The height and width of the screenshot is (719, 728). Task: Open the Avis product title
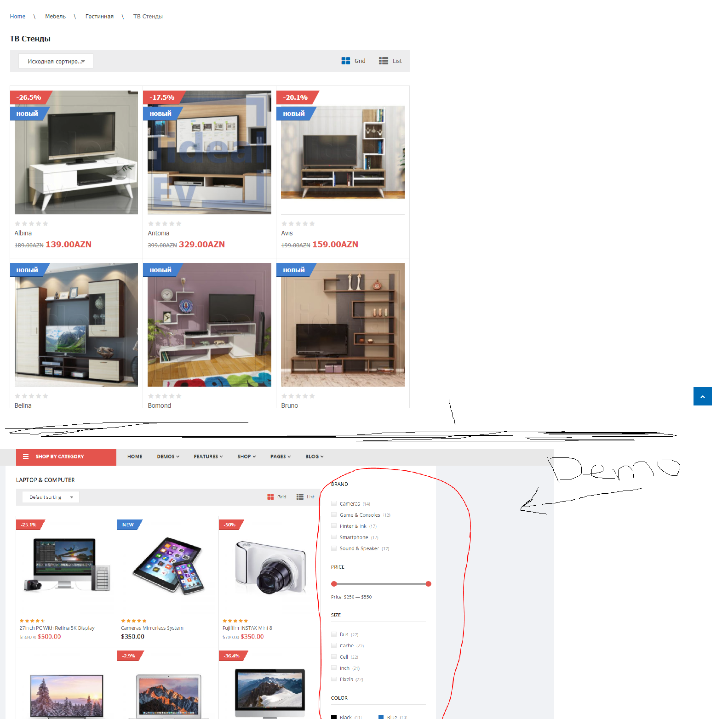pos(287,233)
